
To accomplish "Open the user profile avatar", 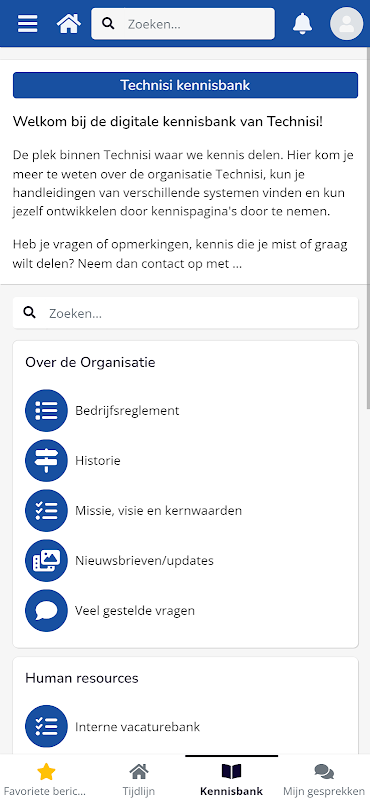I will tap(347, 23).
